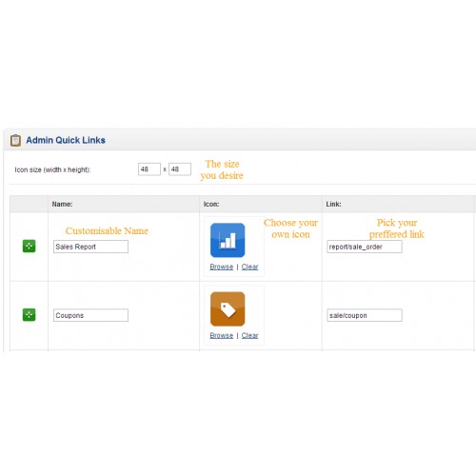Click the blue Sales Report chart icon

point(228,240)
